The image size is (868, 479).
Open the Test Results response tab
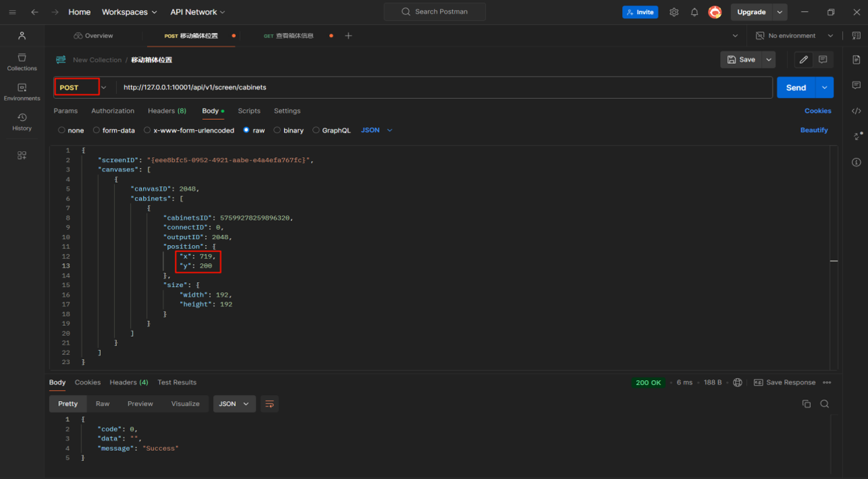coord(177,382)
